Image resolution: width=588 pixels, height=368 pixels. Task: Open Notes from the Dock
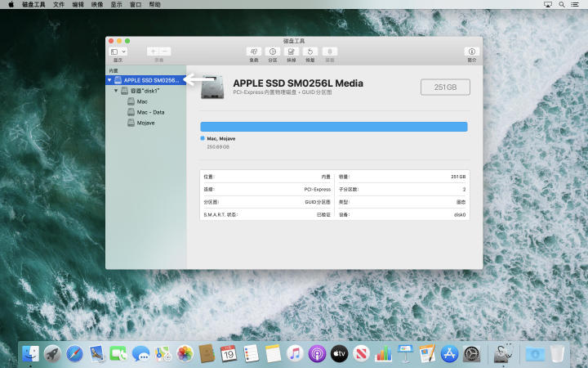point(273,354)
